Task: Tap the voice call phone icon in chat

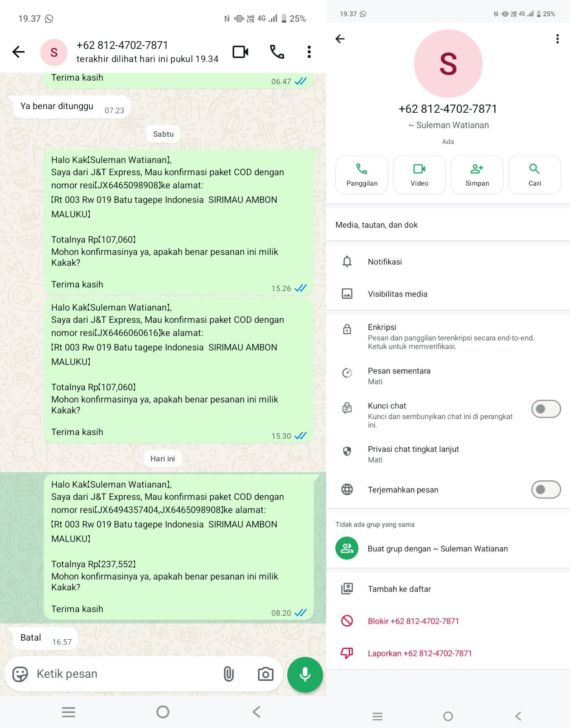Action: pos(277,52)
